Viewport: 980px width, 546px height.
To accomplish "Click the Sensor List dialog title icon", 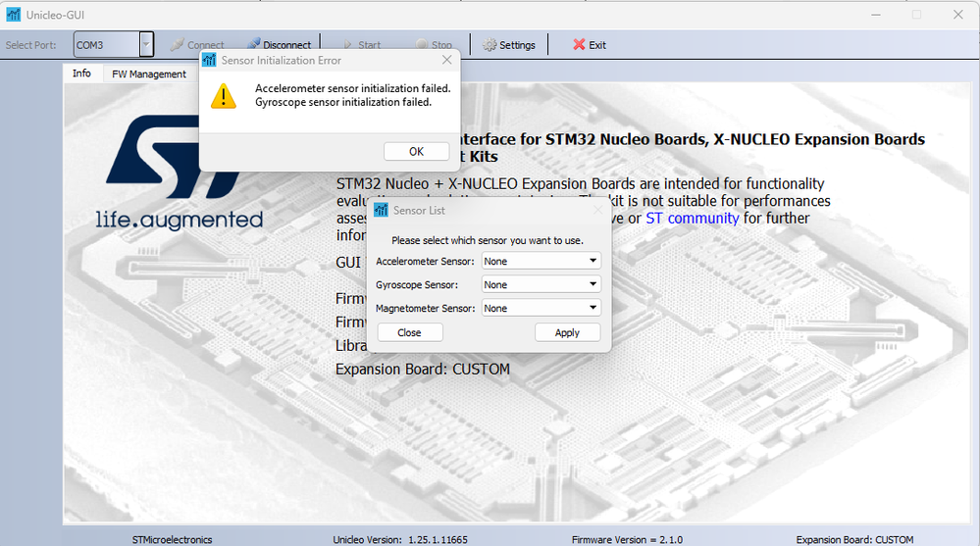I will tap(381, 210).
